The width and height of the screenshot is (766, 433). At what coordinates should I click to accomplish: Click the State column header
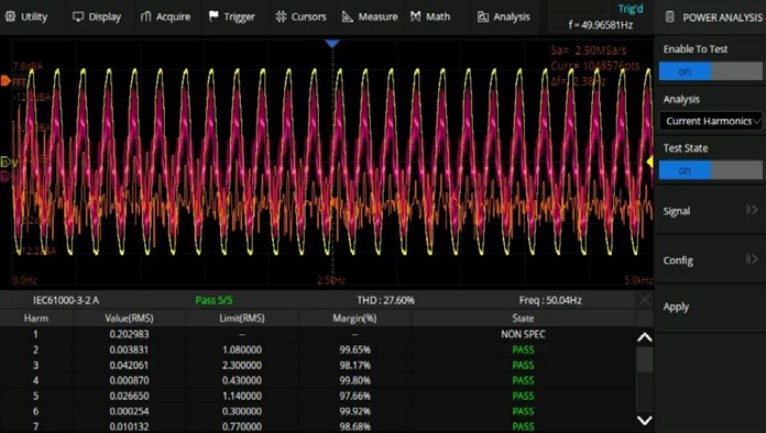pos(523,318)
